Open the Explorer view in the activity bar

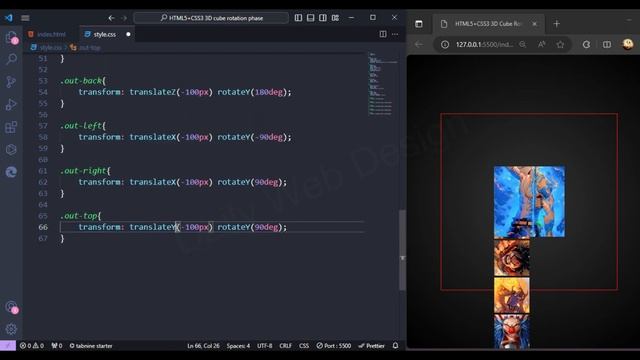(x=11, y=38)
